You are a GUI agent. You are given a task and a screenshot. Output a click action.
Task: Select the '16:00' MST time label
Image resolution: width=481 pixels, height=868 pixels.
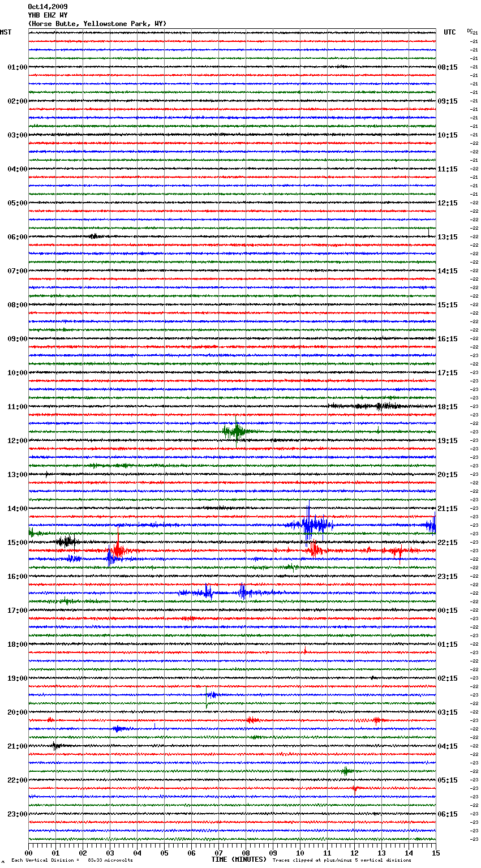tap(18, 577)
